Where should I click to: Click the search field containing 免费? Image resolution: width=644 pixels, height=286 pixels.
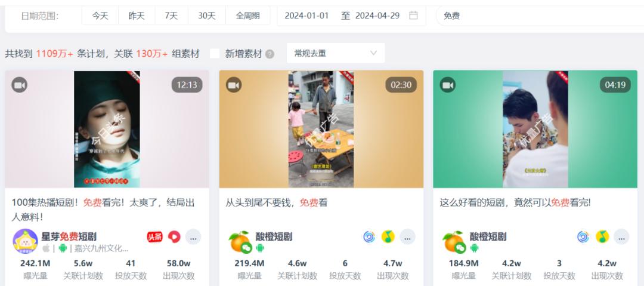540,16
